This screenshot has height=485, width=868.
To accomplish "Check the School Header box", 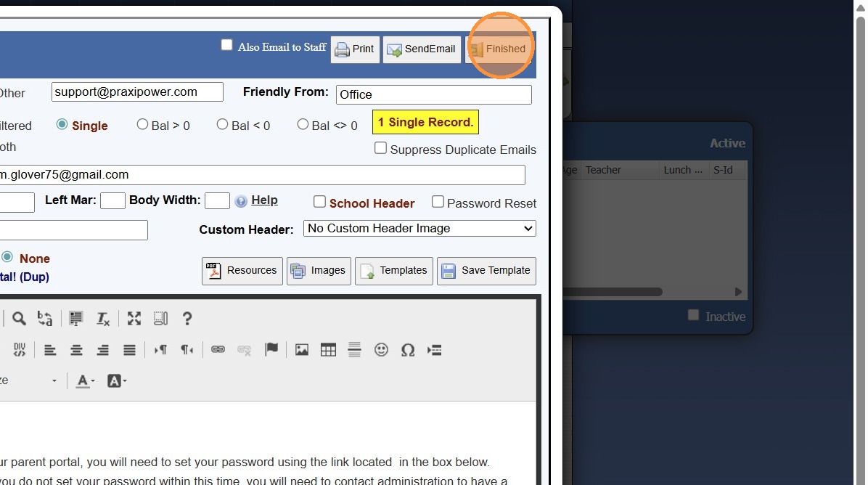I will [x=319, y=202].
